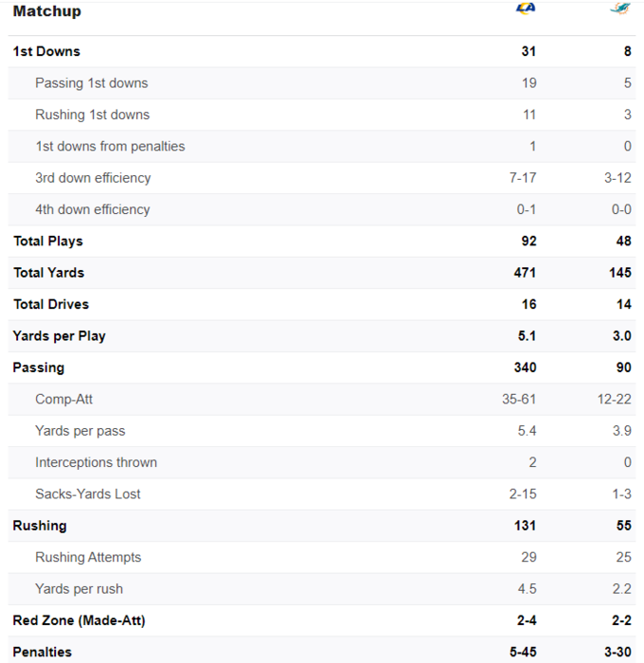This screenshot has height=663, width=644.
Task: Click the Total Plays row label
Action: click(x=48, y=242)
